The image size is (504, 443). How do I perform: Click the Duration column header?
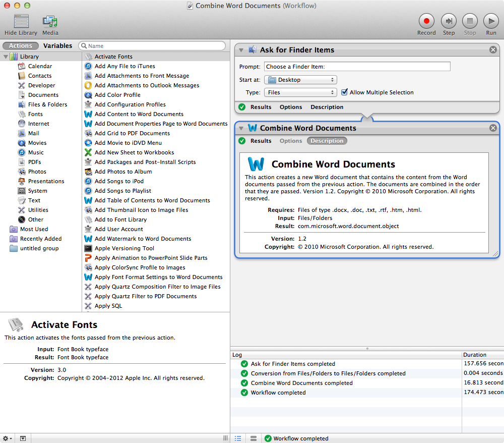pos(483,355)
